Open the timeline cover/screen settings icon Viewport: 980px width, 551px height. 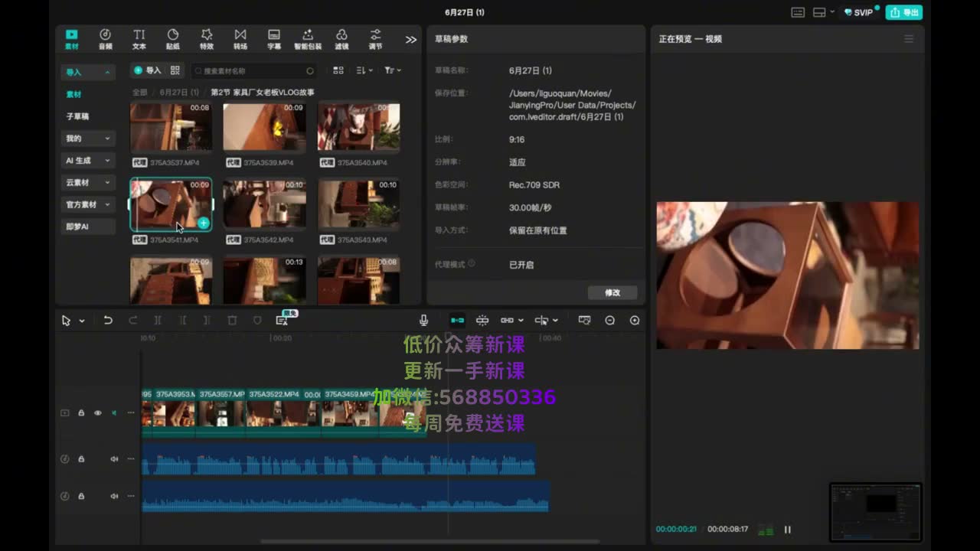[585, 321]
